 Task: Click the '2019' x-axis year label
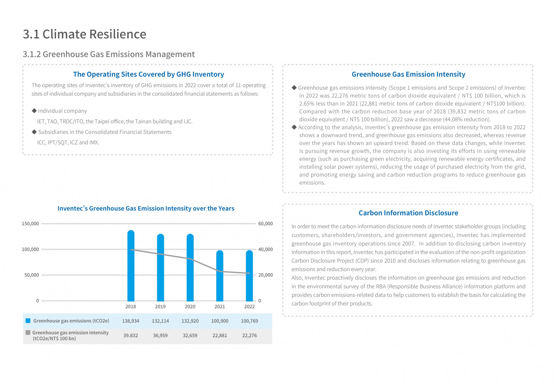tap(160, 306)
